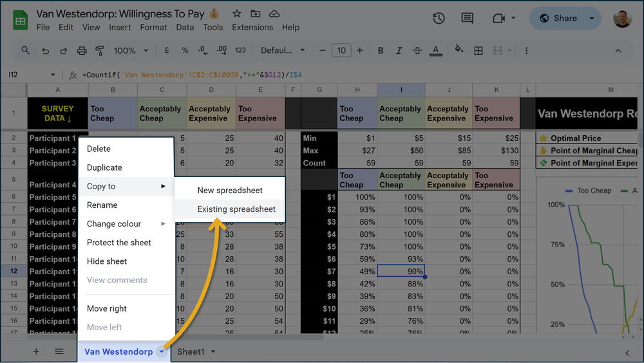This screenshot has height=363, width=644.
Task: Click the formula bar text
Action: pos(192,75)
